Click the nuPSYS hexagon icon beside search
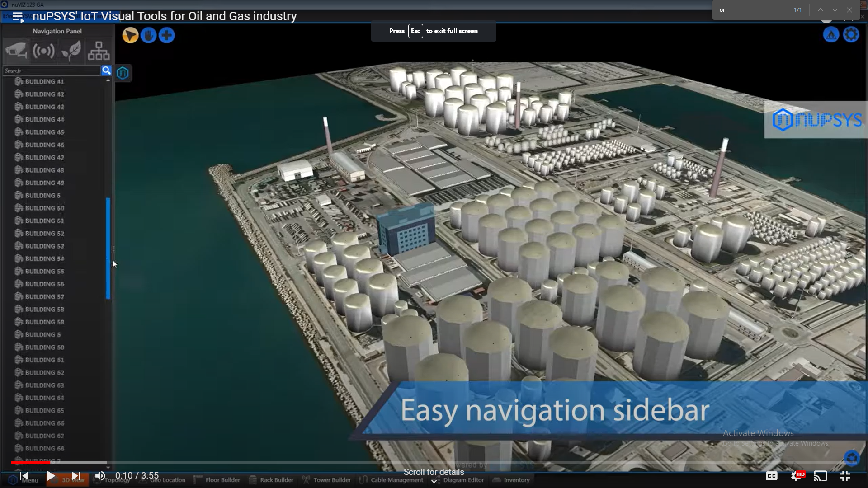 (123, 73)
